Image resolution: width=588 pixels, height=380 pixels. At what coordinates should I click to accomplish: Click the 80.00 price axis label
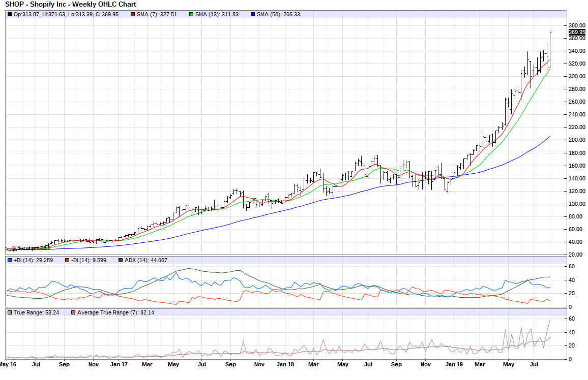pos(576,217)
